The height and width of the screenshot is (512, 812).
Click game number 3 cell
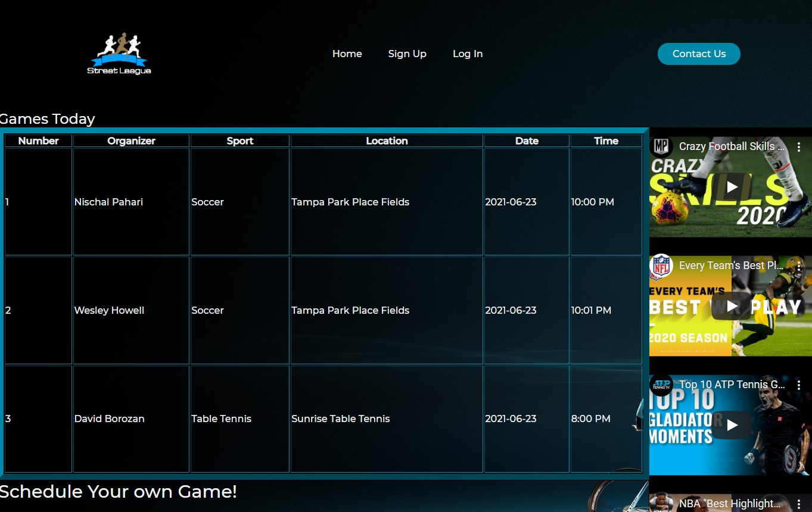38,419
